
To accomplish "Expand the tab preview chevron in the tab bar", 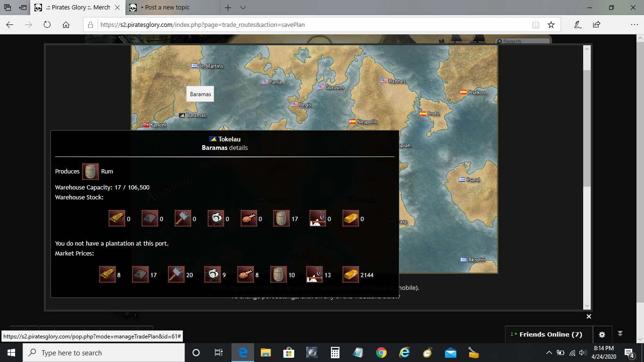I will coord(243,8).
